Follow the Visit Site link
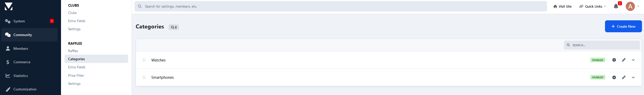 562,6
